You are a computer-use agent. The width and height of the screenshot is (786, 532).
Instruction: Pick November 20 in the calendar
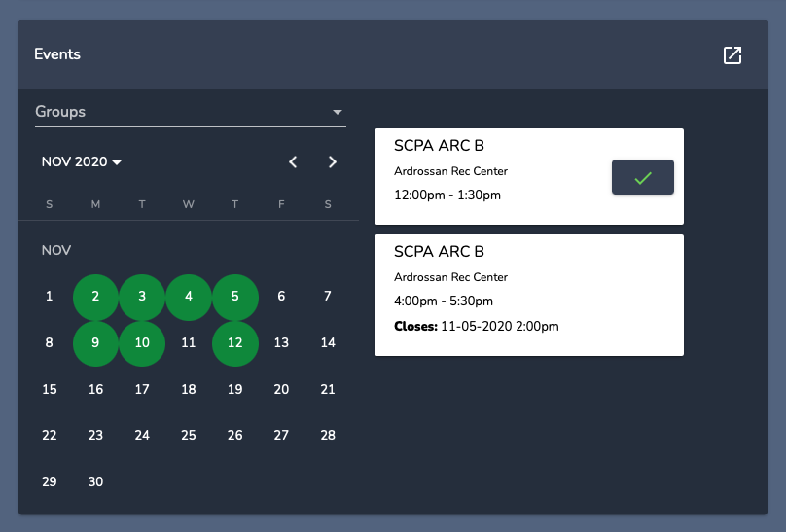pos(281,389)
